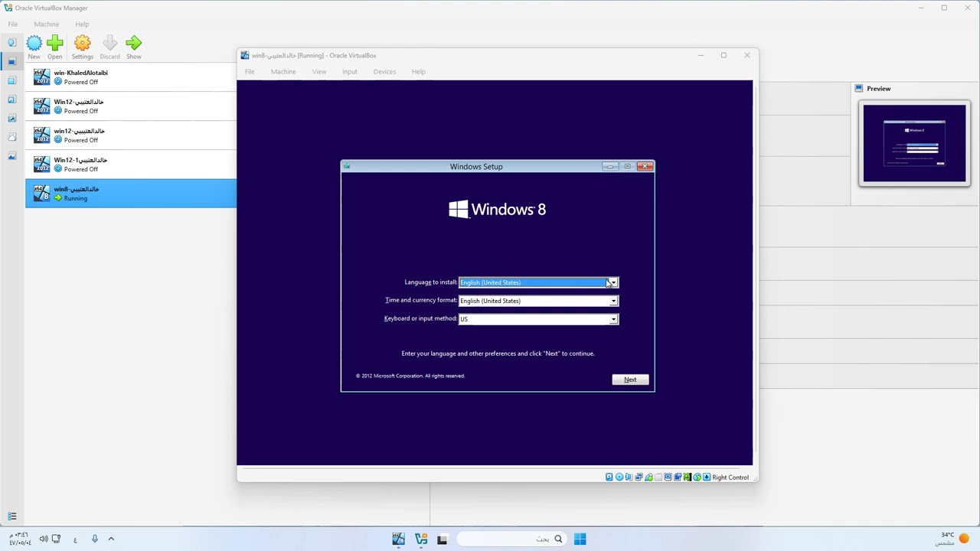This screenshot has width=980, height=551.
Task: Select the top icon in VirtualBox Manager sidebar
Action: 11,43
